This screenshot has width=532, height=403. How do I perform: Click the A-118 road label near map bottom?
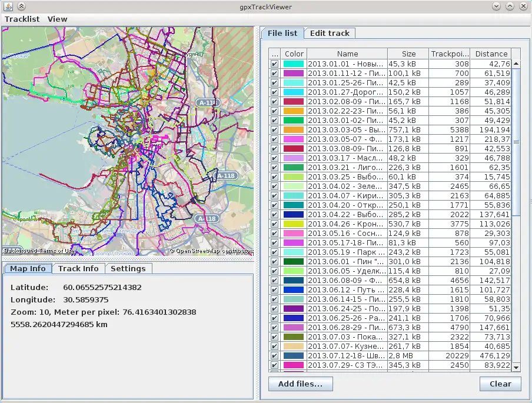tap(207, 219)
